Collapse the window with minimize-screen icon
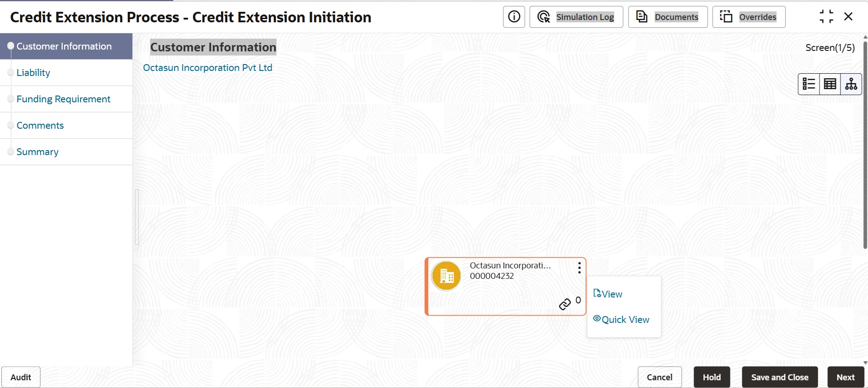Viewport: 868px width, 388px height. 826,17
